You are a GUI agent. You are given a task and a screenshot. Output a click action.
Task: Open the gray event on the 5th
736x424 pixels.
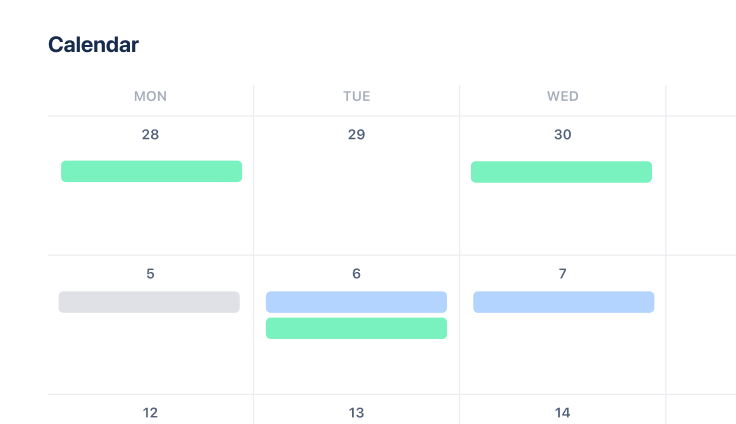click(149, 302)
